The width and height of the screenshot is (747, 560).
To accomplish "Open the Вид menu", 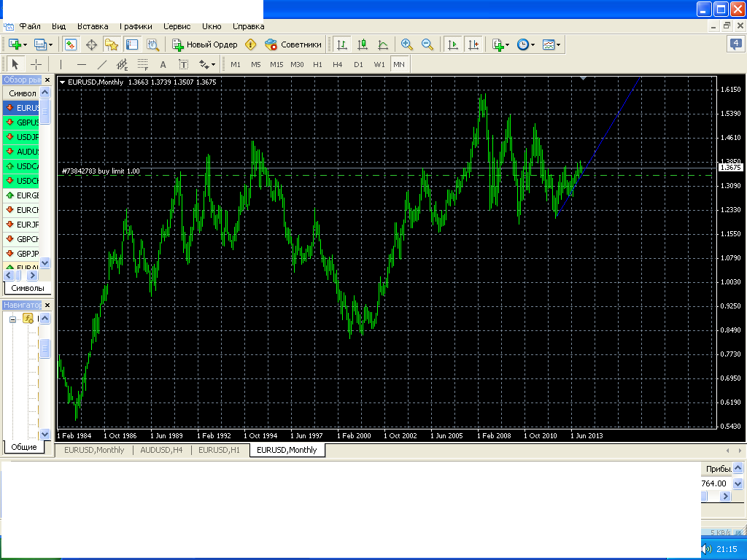I will click(58, 26).
